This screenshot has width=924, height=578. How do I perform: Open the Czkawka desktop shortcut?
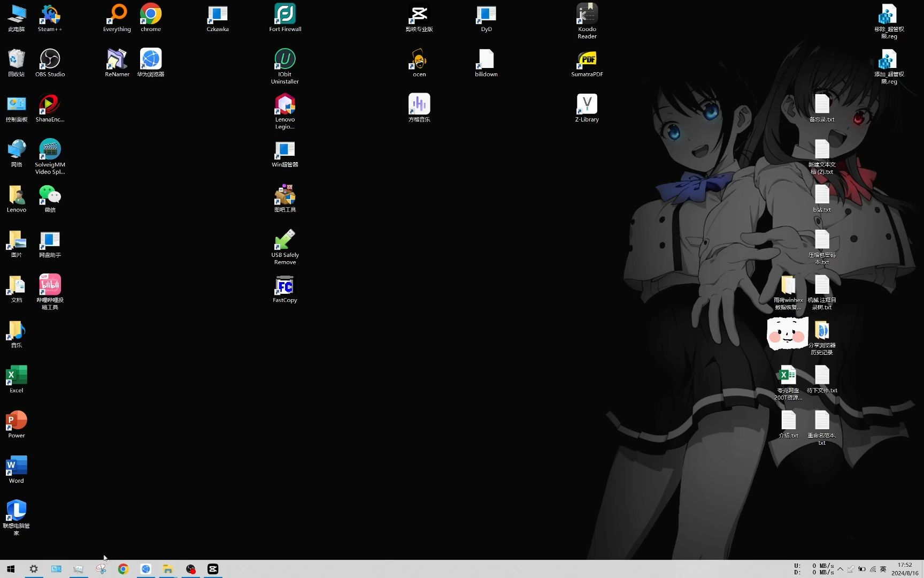tap(218, 18)
